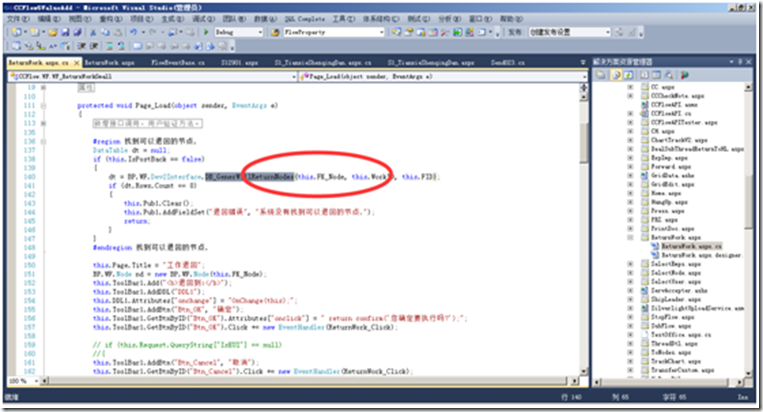The image size is (763, 412).
Task: Pin toggle the Solution Explorer panel
Action: [x=740, y=62]
